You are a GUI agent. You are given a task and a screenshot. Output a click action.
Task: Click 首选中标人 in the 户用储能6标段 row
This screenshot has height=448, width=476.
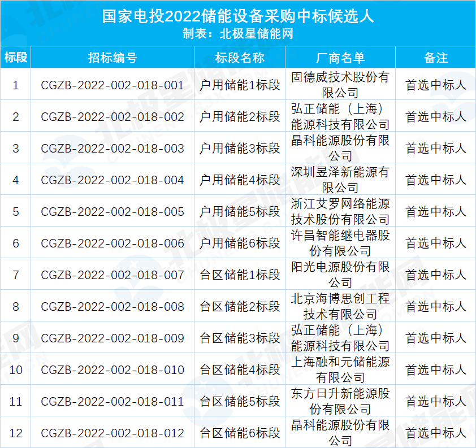pyautogui.click(x=435, y=243)
